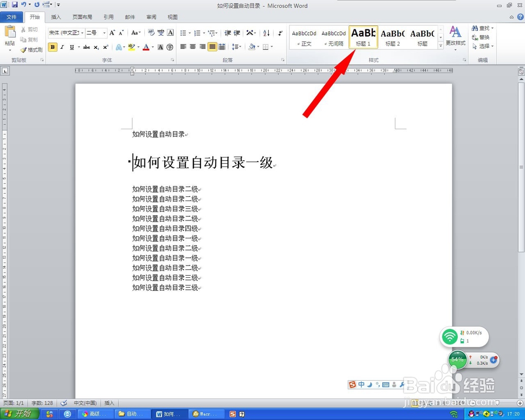
Task: Click the 字数: 128 status bar entry
Action: point(42,403)
